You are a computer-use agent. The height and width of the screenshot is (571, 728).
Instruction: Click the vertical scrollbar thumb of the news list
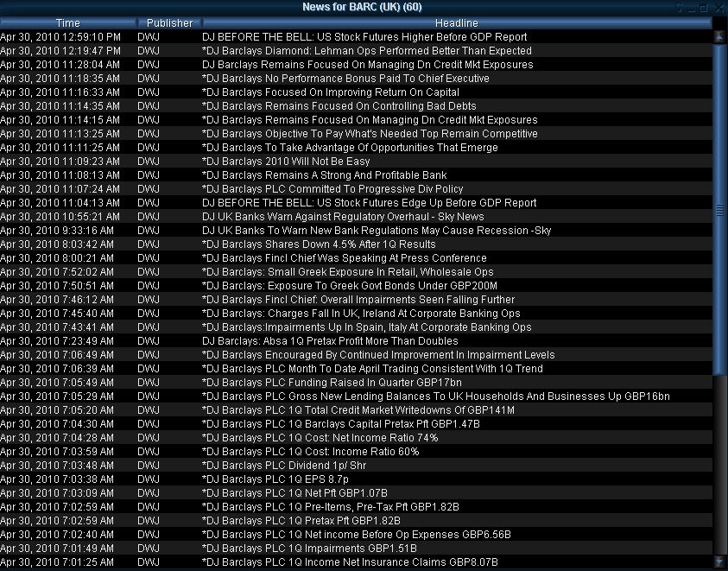coord(719,209)
